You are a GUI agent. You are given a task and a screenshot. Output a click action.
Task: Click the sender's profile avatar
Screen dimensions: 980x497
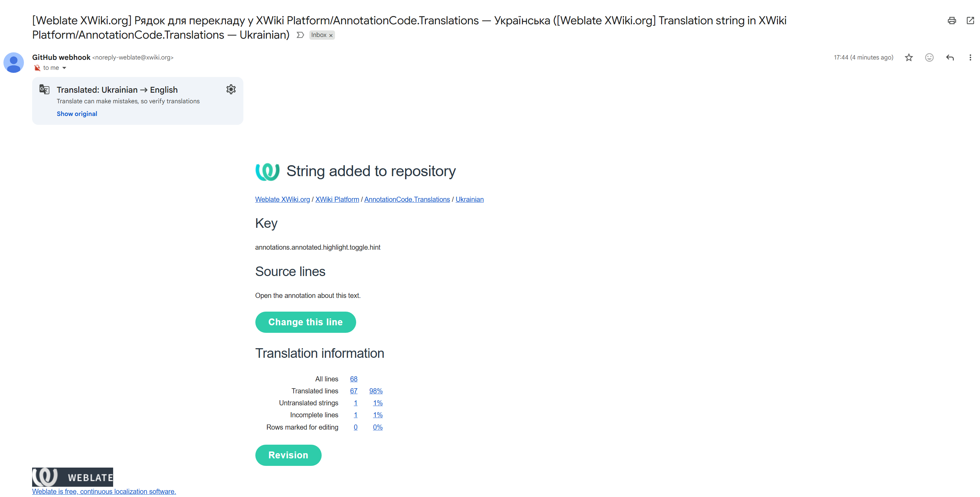(x=14, y=62)
